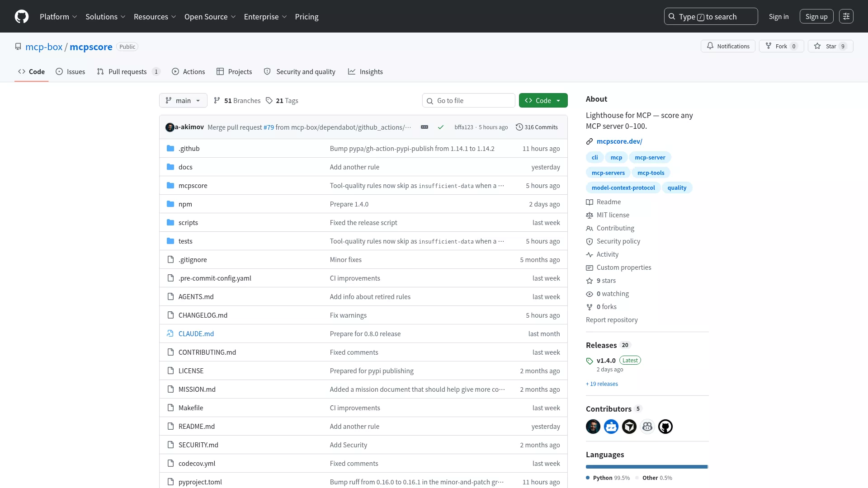
Task: Open the + 19 releases link
Action: click(x=602, y=384)
